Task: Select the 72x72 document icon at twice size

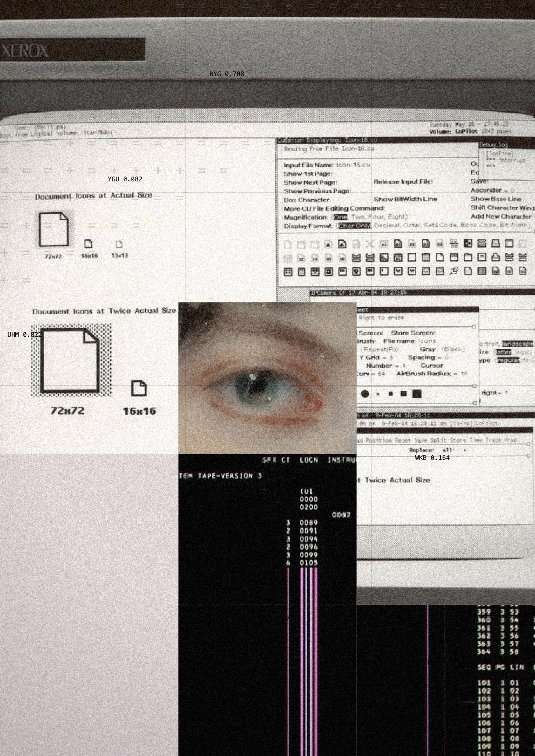Action: (70, 360)
